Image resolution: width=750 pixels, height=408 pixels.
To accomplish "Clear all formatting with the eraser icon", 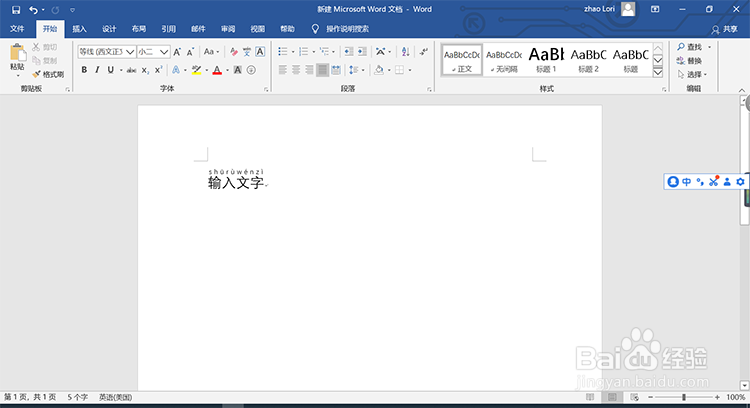I will 233,52.
